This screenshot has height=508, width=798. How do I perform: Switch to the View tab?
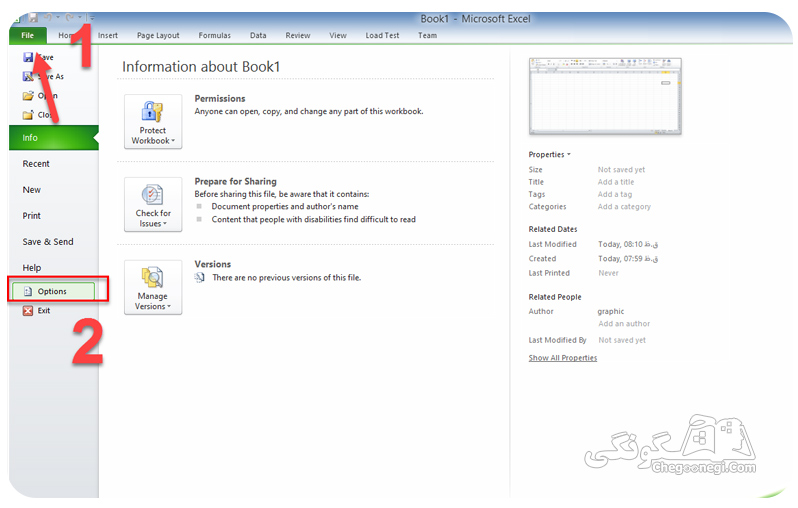point(337,35)
